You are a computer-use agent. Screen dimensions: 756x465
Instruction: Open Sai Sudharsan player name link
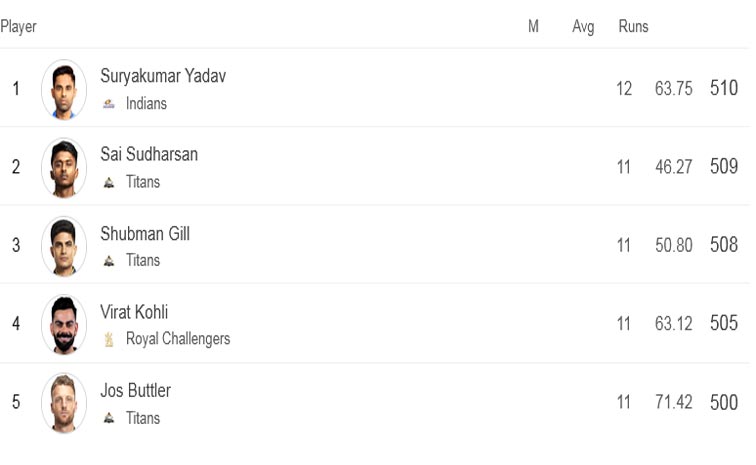click(149, 154)
